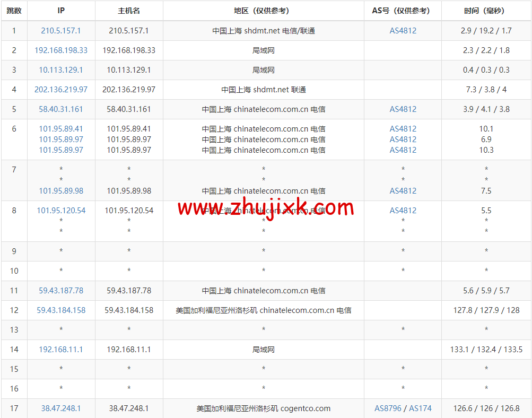Open the 59.43.184.158 IP column link
The width and height of the screenshot is (532, 418).
tap(61, 310)
